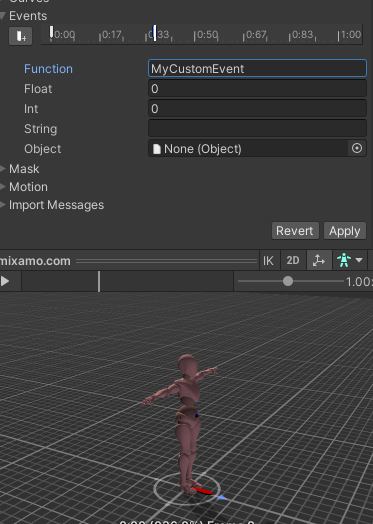Select the event marker at 0:00

51,33
